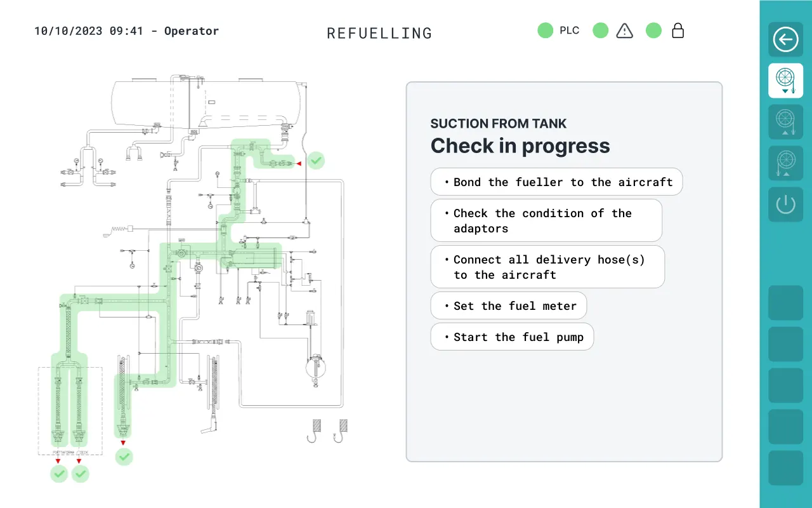Select 'Bond the fueller to the aircraft' step
This screenshot has height=508, width=812.
[x=556, y=182]
